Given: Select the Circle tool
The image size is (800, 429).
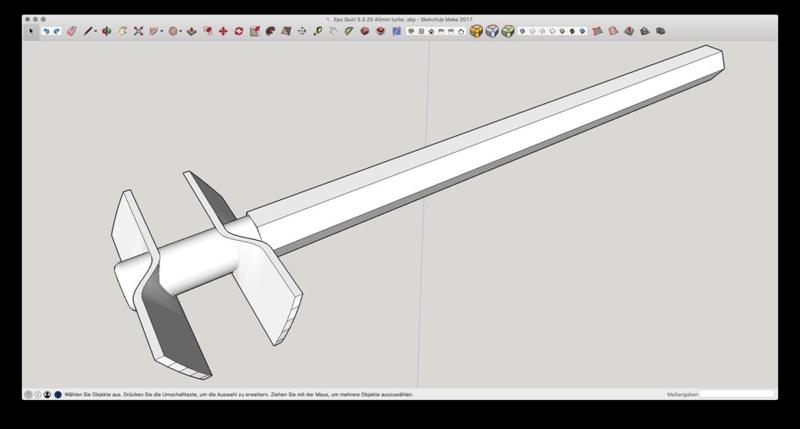Looking at the screenshot, I should pyautogui.click(x=173, y=31).
